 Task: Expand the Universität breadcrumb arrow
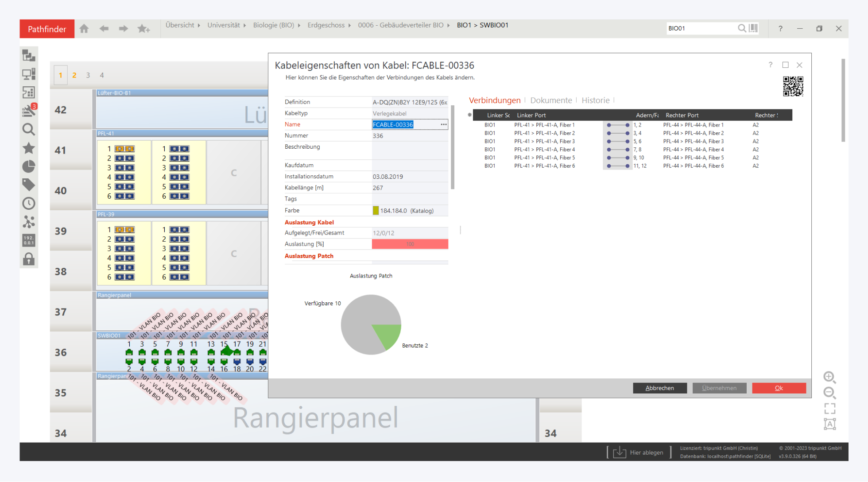point(245,26)
